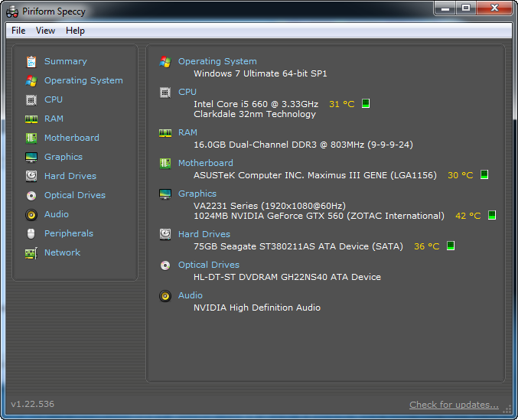This screenshot has height=420, width=518.
Task: Select Peripherals in the sidebar
Action: [x=69, y=233]
